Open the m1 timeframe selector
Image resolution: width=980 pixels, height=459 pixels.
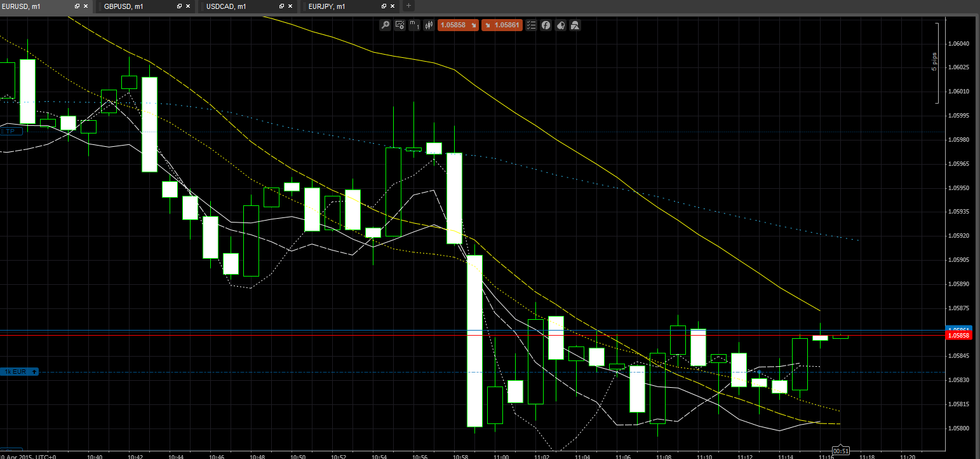(414, 25)
